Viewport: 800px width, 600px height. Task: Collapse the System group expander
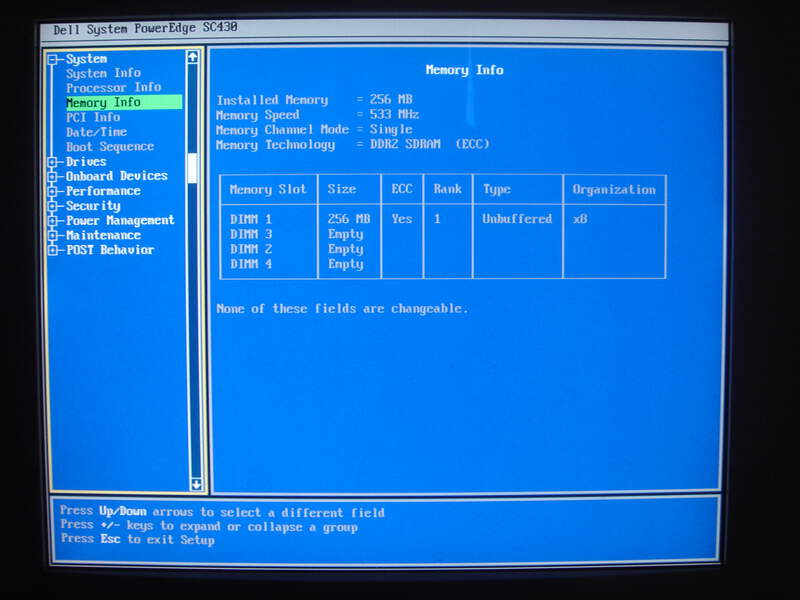[53, 60]
